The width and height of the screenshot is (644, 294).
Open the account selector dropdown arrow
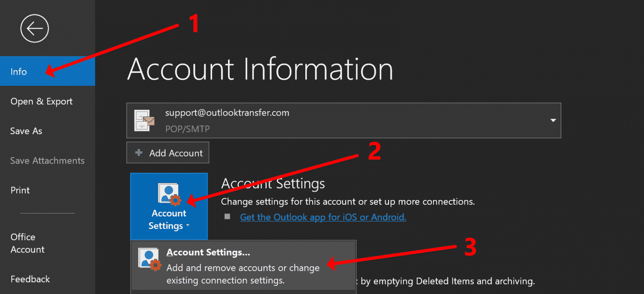pos(553,120)
